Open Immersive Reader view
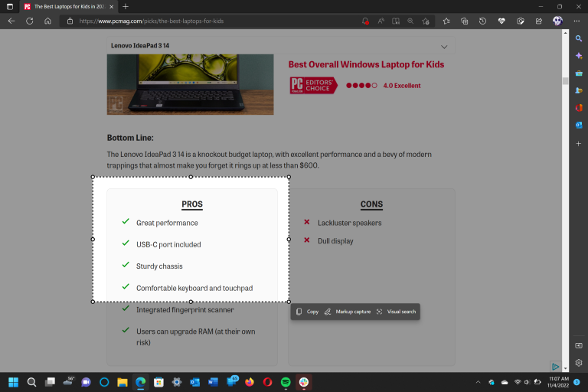588x392 pixels. point(396,21)
